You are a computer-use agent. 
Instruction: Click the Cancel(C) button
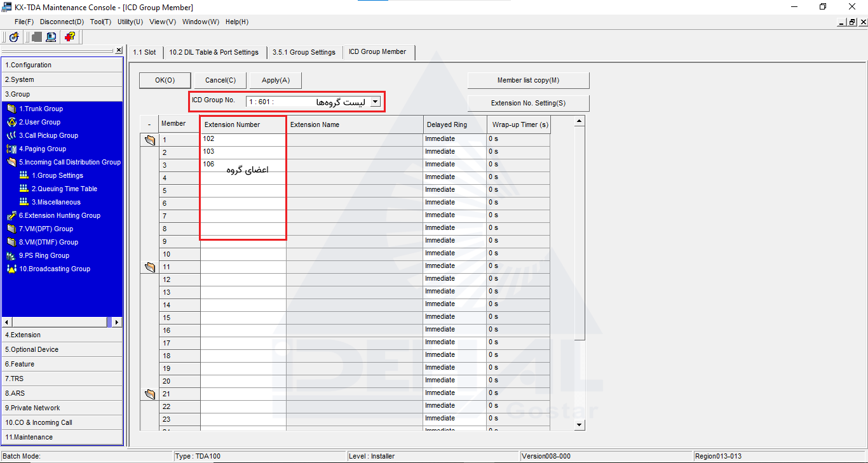[x=220, y=80]
